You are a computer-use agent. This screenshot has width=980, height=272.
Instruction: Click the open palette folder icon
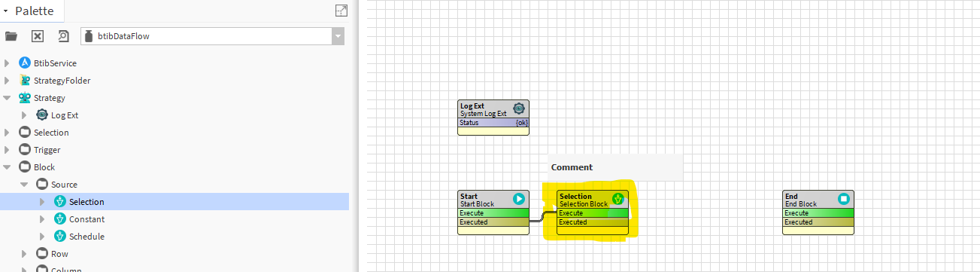coord(11,36)
